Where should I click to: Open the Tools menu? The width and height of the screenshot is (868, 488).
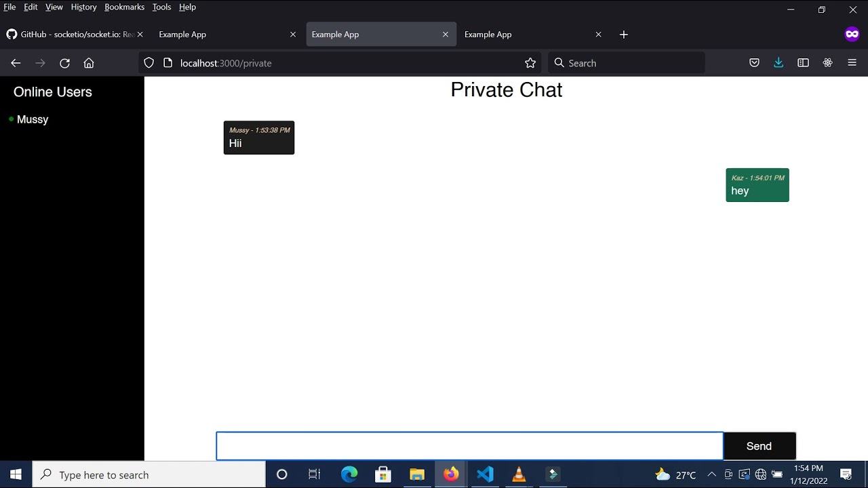tap(161, 7)
